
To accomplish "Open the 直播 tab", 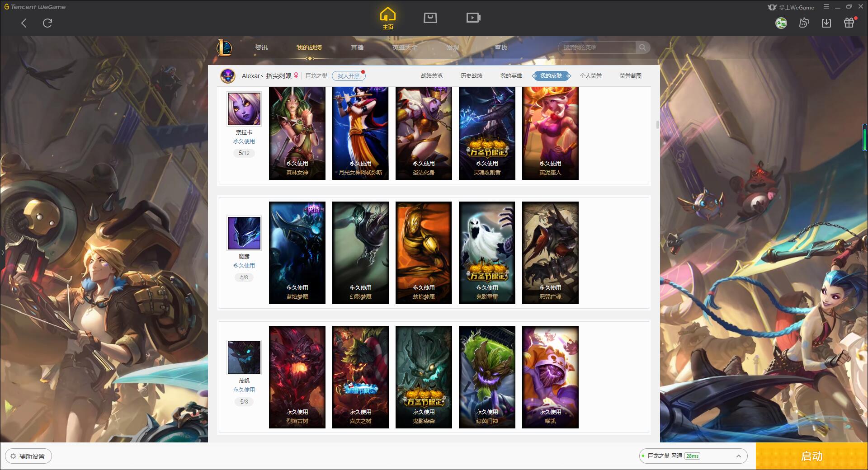I will click(357, 47).
